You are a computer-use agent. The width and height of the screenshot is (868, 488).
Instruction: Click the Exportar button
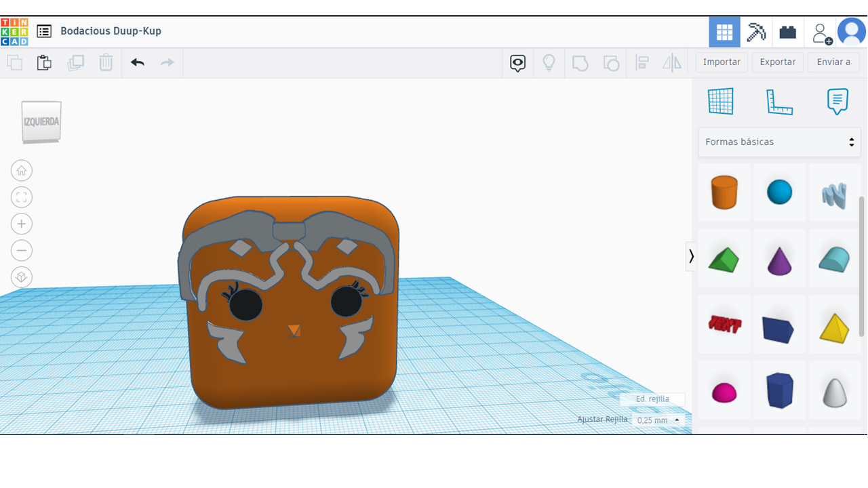[x=778, y=62]
